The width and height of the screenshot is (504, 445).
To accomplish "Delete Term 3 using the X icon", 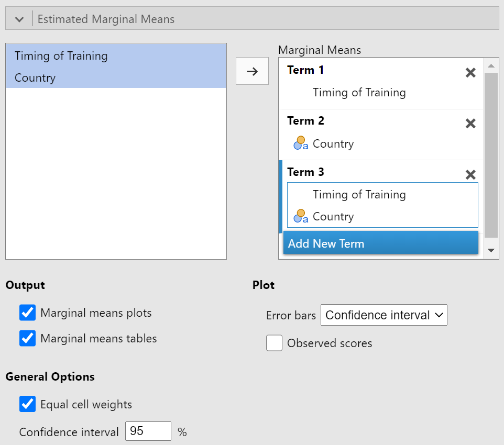I will 470,174.
